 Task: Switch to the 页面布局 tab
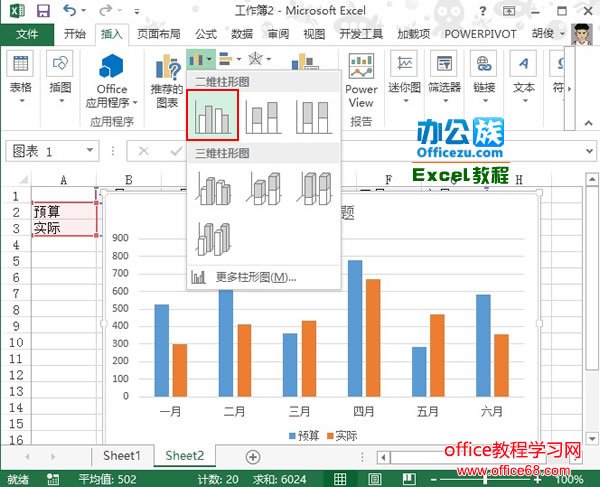(159, 34)
